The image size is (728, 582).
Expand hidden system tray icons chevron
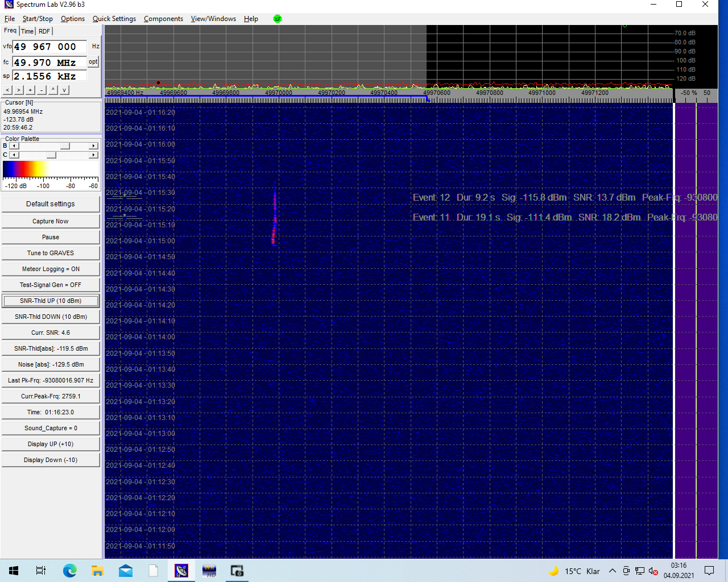[x=612, y=571]
